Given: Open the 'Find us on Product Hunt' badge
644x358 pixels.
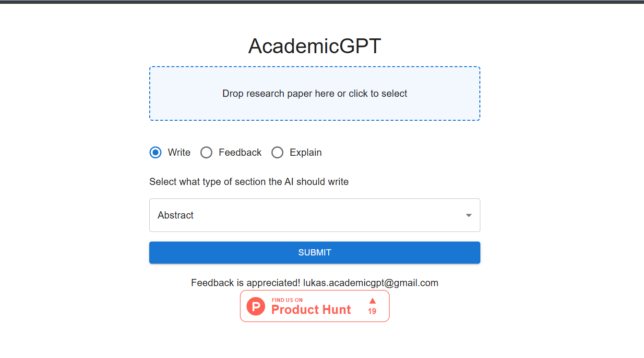Looking at the screenshot, I should pyautogui.click(x=315, y=306).
